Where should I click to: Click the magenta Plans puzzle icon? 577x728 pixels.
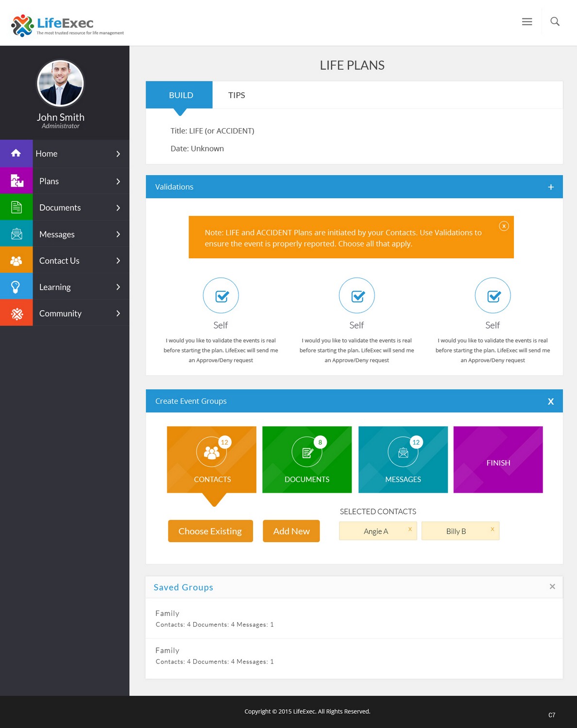[x=16, y=181]
